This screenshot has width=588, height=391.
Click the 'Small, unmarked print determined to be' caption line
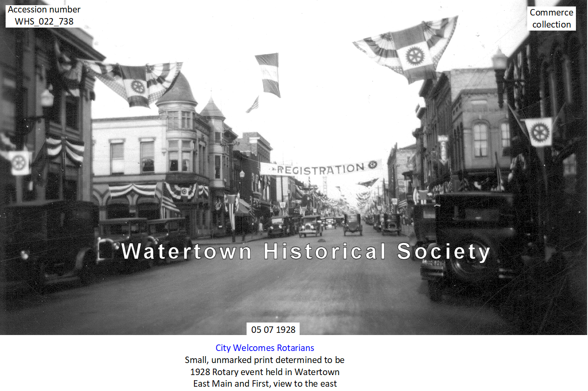click(x=265, y=360)
